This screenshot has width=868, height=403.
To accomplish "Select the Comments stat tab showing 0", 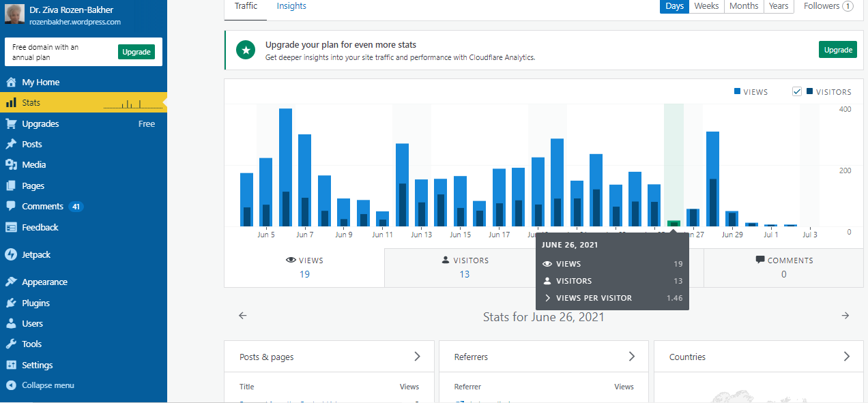I will (x=783, y=267).
